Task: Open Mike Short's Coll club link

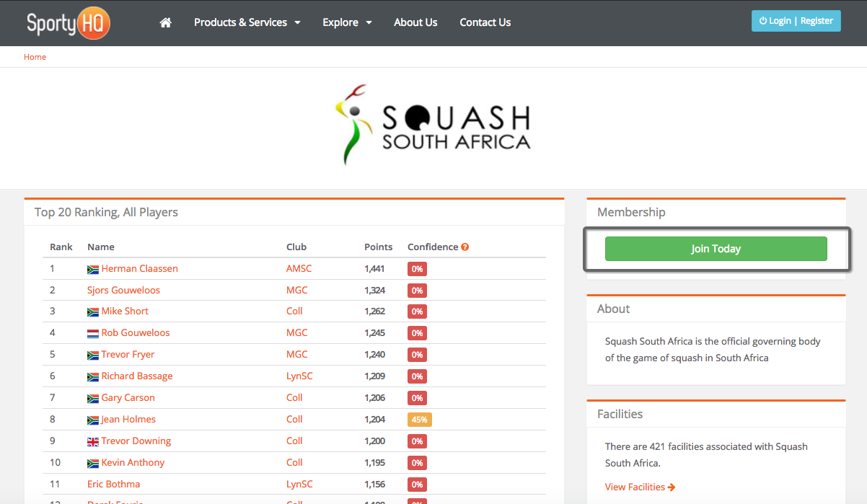Action: point(294,311)
